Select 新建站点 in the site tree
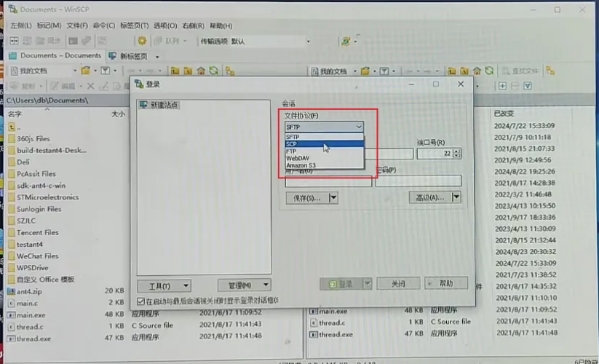The image size is (599, 364). pyautogui.click(x=164, y=105)
